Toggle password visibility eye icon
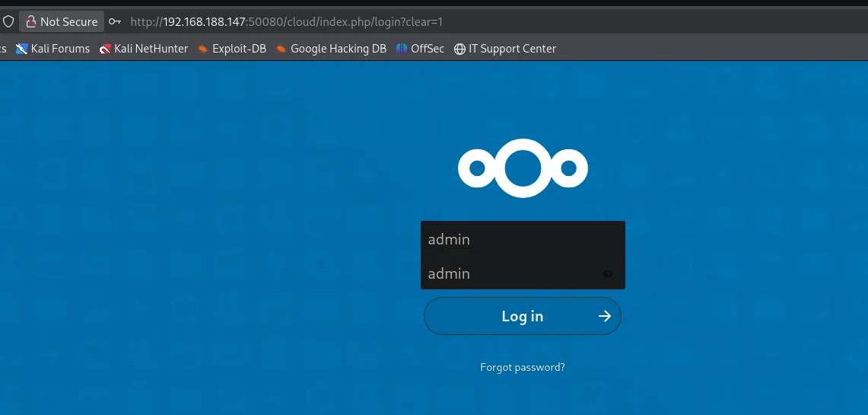The height and width of the screenshot is (415, 868). 607,273
